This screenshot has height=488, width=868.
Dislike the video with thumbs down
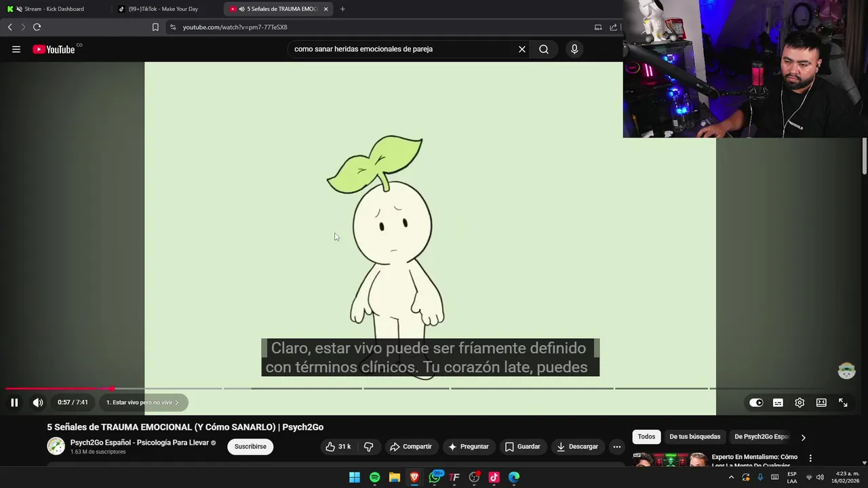point(368,447)
